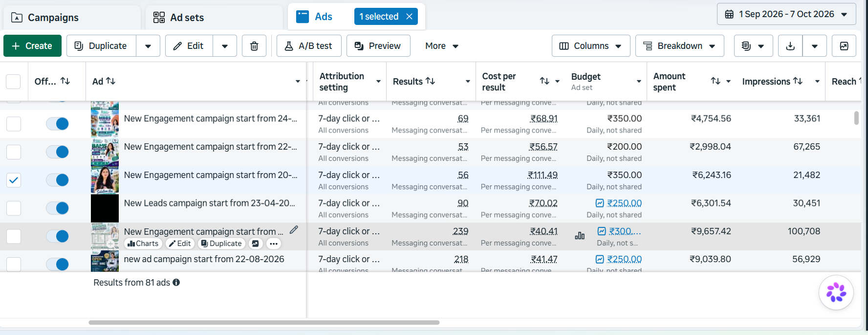Sort by Impressions column arrows
Viewport: 868px width, 335px height.
[798, 81]
